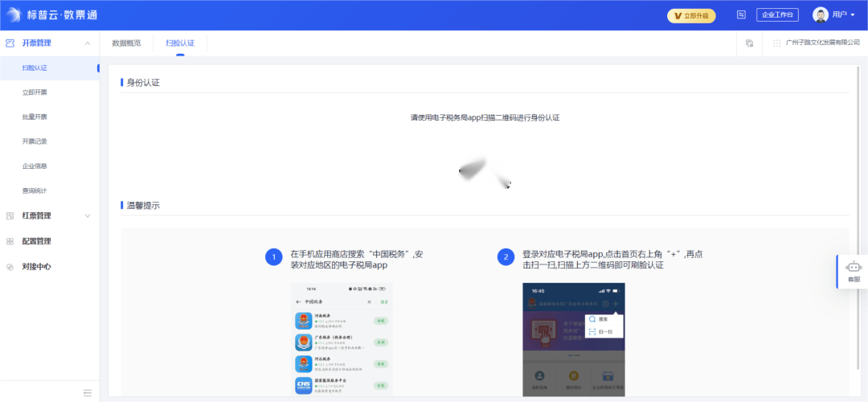Viewport: 868px width, 402px height.
Task: Collapse the 开票管理 menu group
Action: point(87,43)
